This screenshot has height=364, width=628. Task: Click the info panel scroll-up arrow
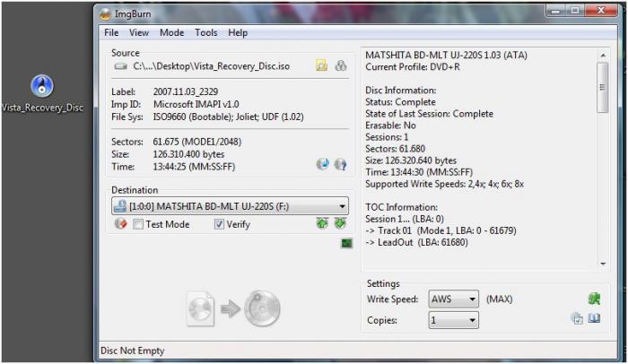point(603,56)
